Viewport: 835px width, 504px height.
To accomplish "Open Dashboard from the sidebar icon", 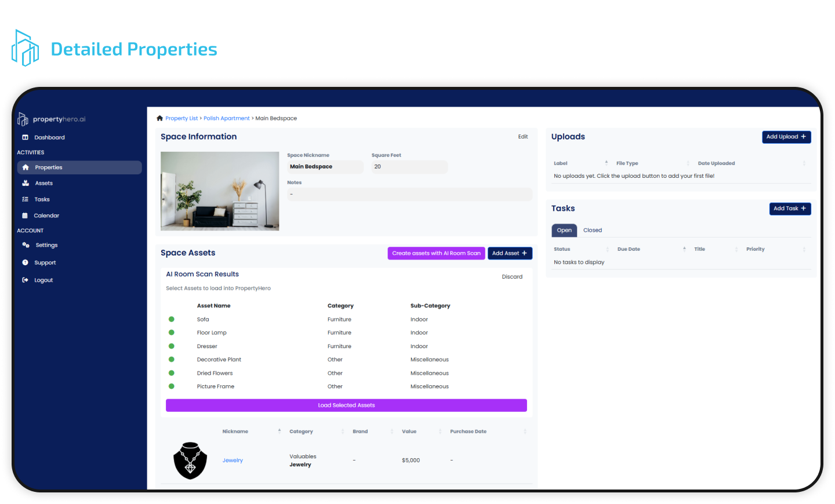I will tap(26, 138).
